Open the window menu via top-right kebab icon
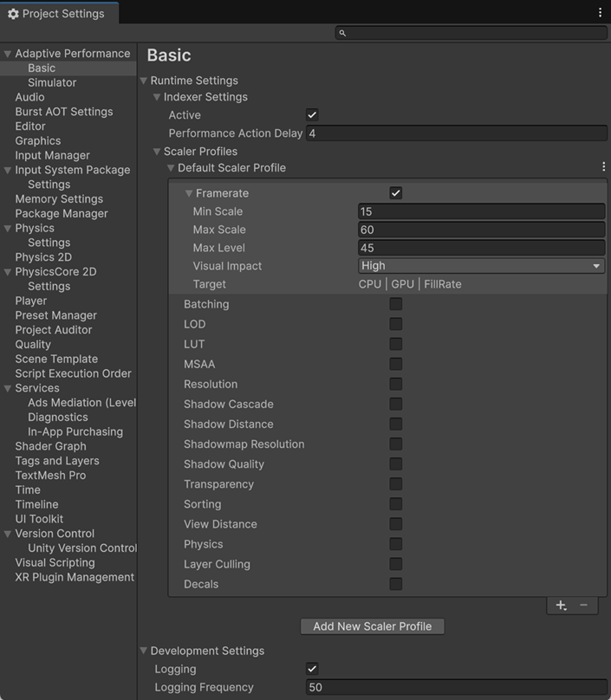This screenshot has height=700, width=611. 601,12
